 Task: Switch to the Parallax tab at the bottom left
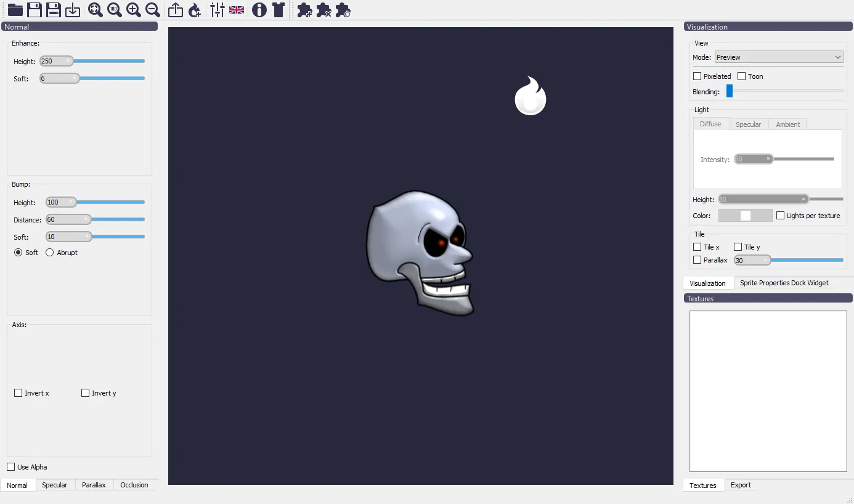click(x=94, y=485)
